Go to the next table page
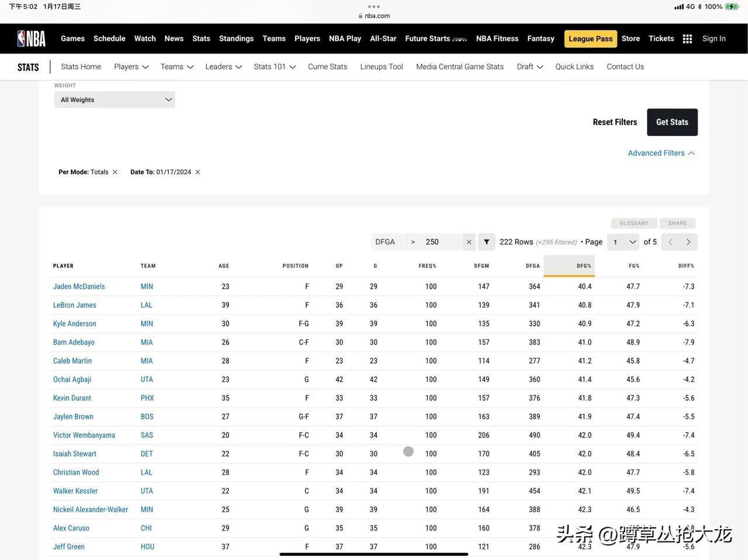This screenshot has width=748, height=560. point(688,242)
